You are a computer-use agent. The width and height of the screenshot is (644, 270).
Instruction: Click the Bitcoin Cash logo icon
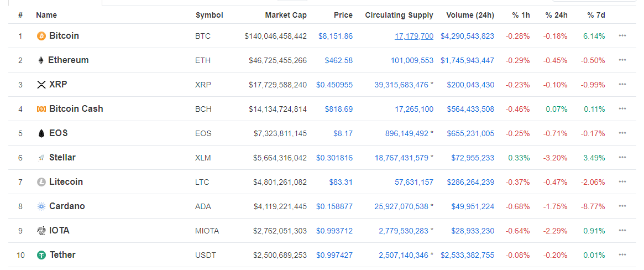pos(41,109)
